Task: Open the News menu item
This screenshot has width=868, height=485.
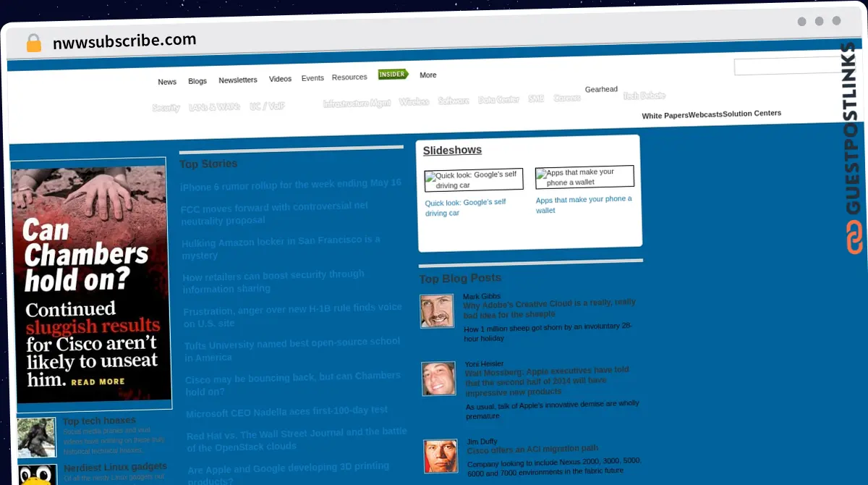Action: [167, 82]
